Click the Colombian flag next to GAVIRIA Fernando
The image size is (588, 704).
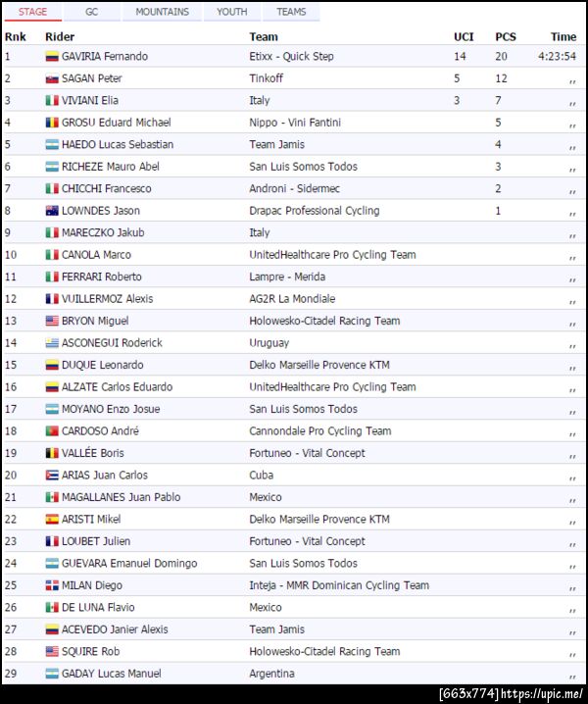tap(52, 57)
